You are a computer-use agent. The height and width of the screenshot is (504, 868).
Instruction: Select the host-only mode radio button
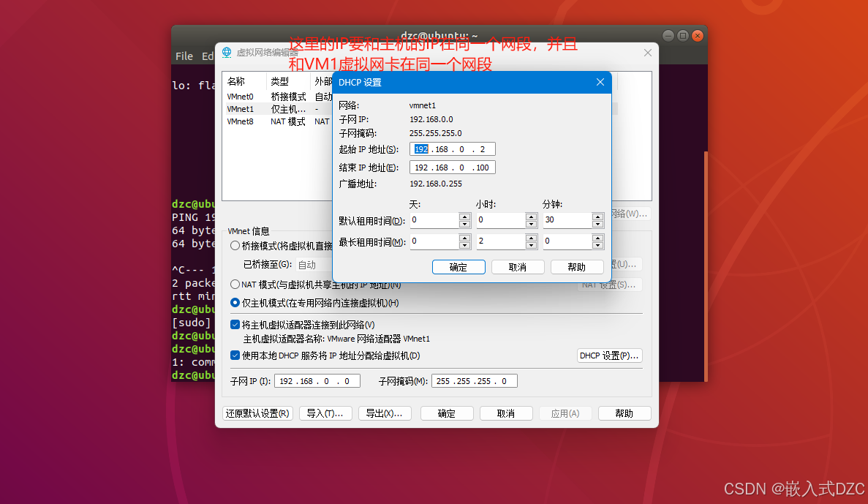[x=235, y=302]
